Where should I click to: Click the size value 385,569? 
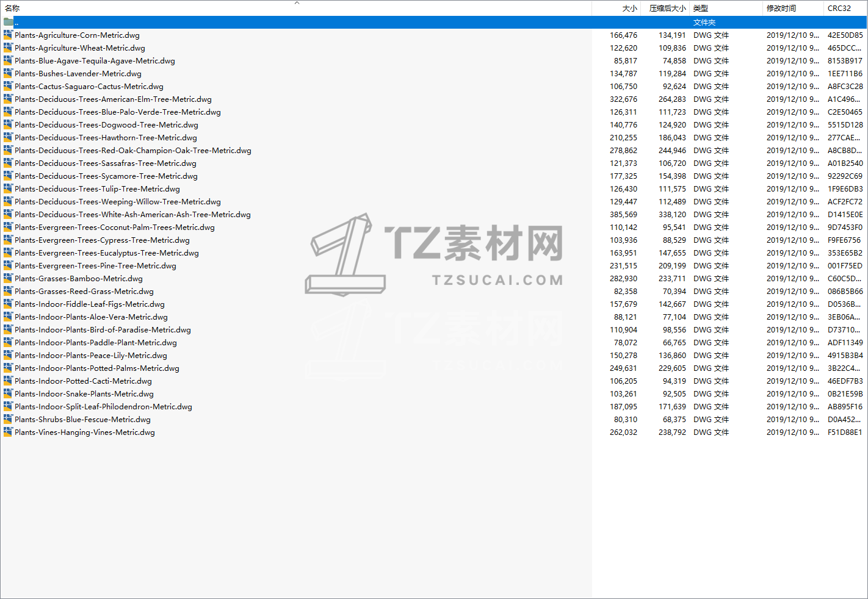click(x=623, y=215)
